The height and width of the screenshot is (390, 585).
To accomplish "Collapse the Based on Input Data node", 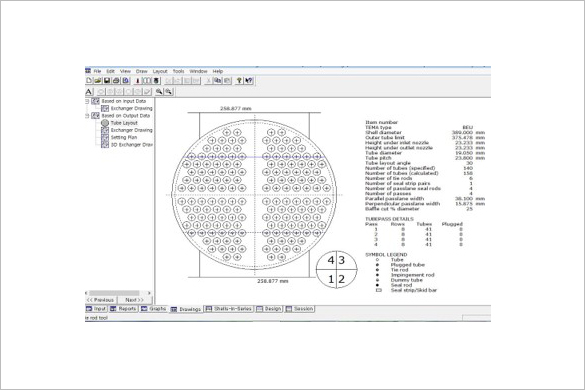I will click(87, 102).
